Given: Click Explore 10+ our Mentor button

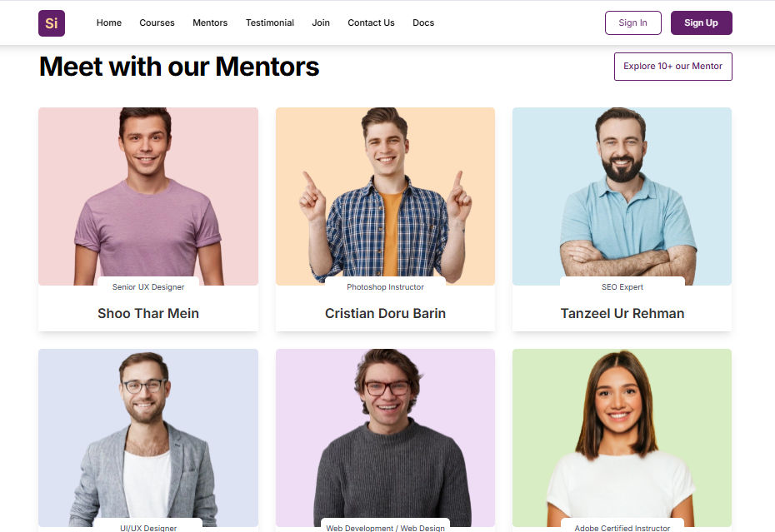Looking at the screenshot, I should click(x=673, y=67).
